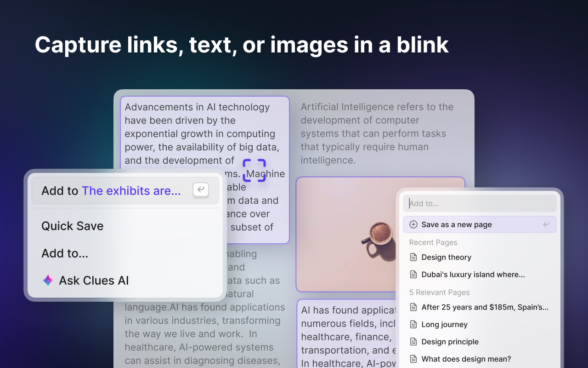Viewport: 588px width, 368px height.
Task: Click the return arrow icon in Save as a new page row
Action: tap(546, 224)
